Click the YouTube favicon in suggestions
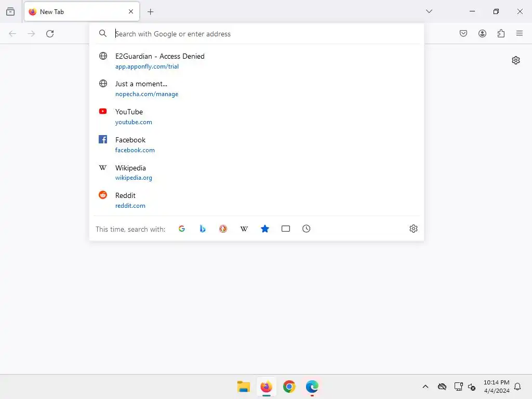 [103, 111]
